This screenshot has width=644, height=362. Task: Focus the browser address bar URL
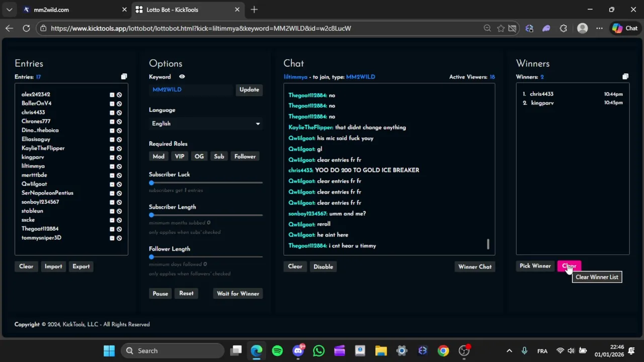pos(201,28)
